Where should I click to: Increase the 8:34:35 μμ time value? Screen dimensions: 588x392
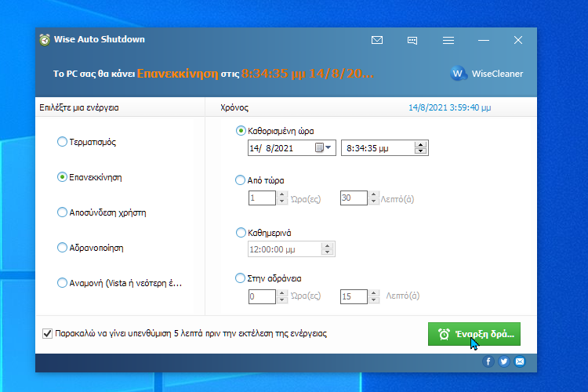click(x=420, y=144)
